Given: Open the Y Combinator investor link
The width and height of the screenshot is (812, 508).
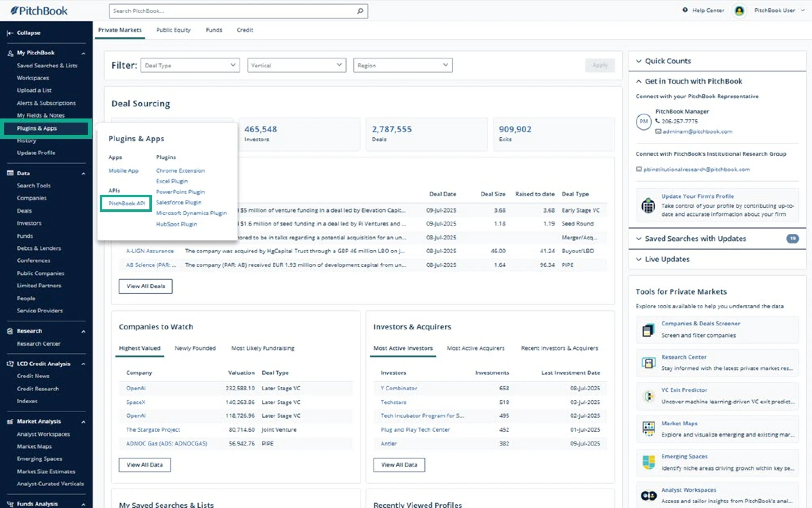Looking at the screenshot, I should pos(399,388).
